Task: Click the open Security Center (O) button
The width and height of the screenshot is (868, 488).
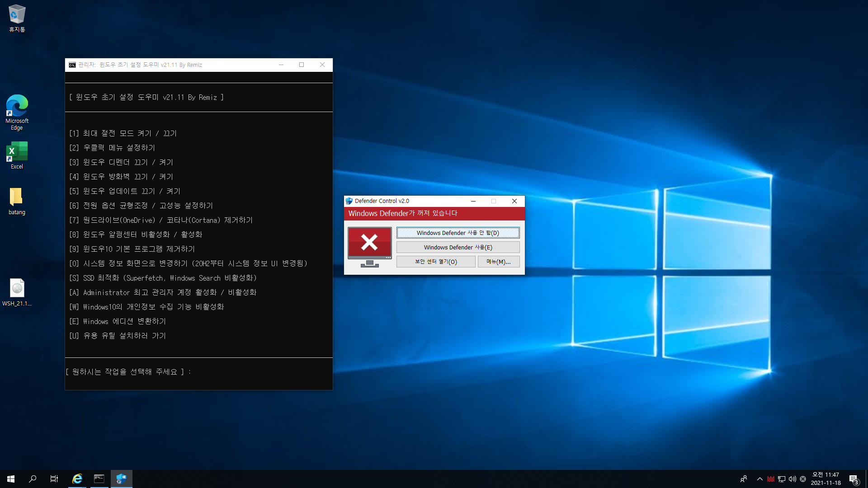Action: click(x=436, y=262)
